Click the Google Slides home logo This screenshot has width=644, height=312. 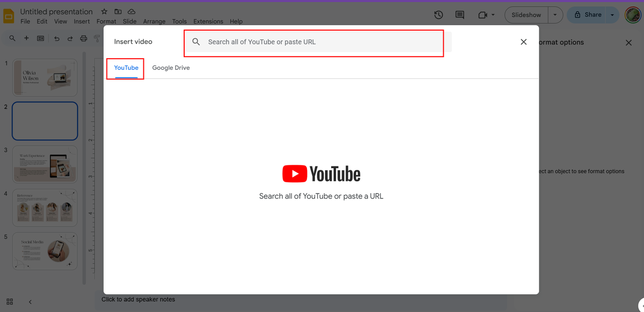click(9, 16)
